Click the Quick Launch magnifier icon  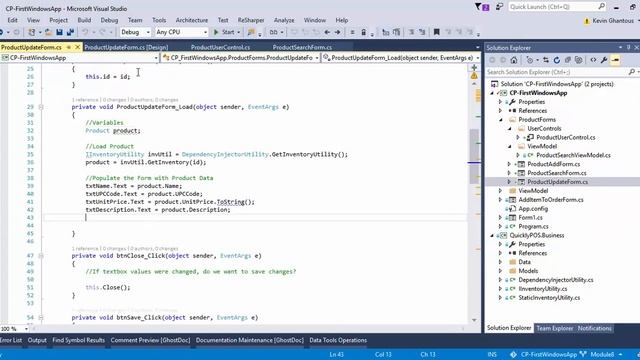tap(602, 7)
